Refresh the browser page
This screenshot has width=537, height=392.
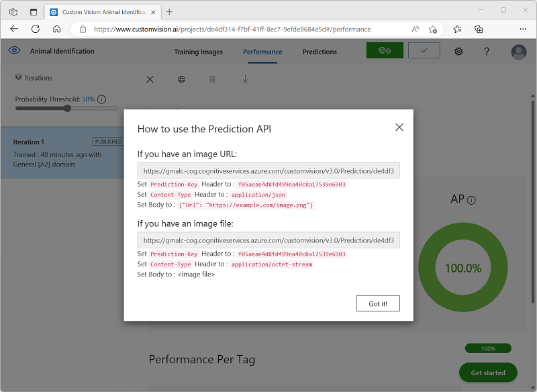36,29
